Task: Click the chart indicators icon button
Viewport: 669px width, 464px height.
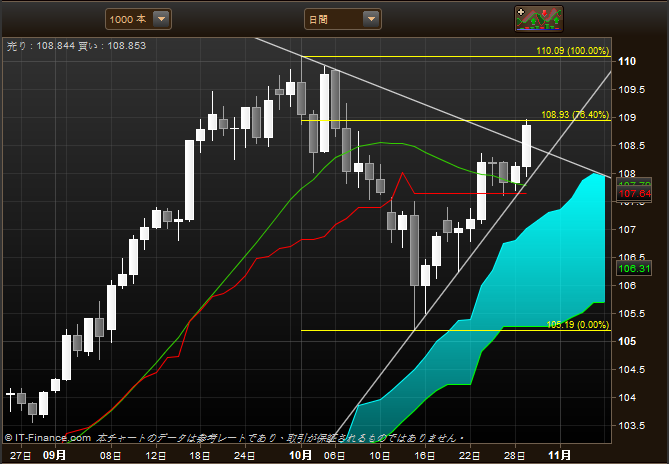Action: tap(539, 19)
